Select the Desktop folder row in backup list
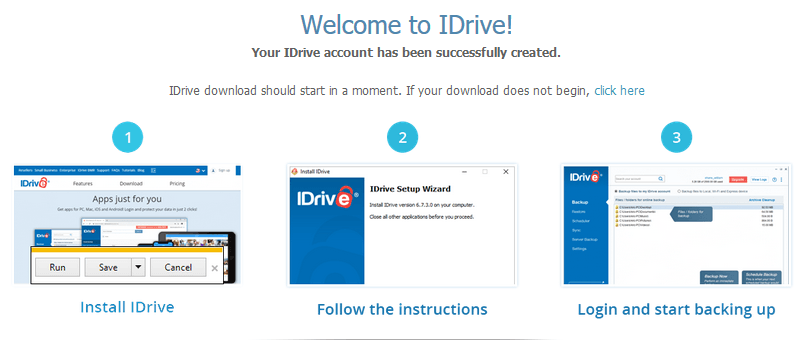804x360 pixels. 699,207
